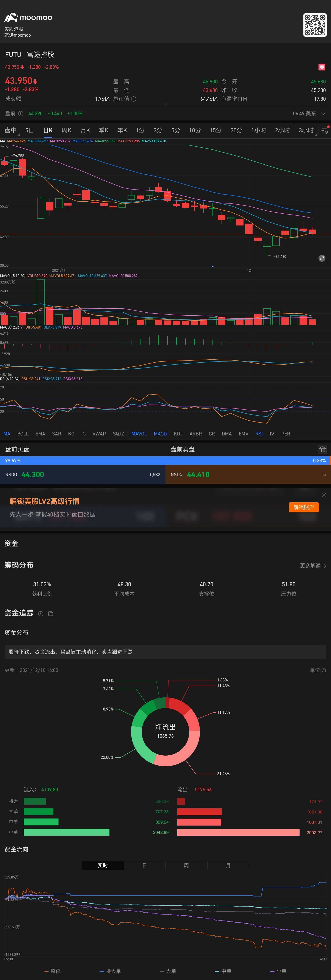The width and height of the screenshot is (331, 980).
Task: Tap the blue 99.67% bid ratio bar
Action: (x=165, y=460)
